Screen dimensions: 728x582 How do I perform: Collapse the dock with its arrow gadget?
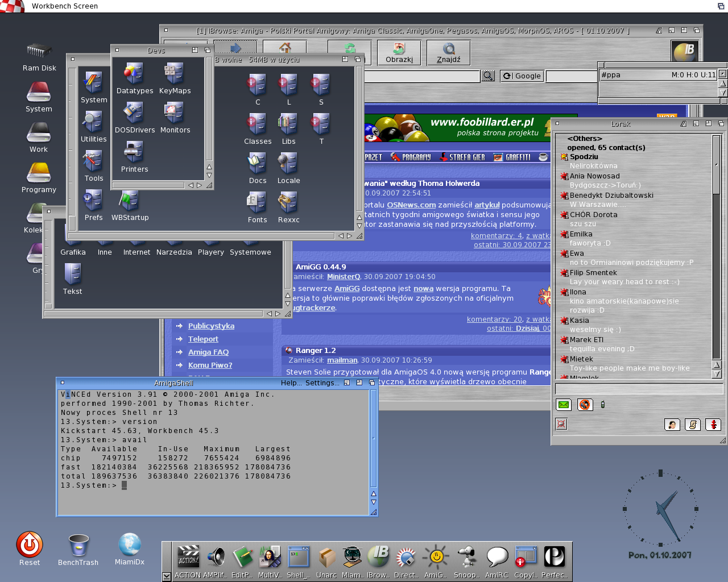(x=167, y=576)
